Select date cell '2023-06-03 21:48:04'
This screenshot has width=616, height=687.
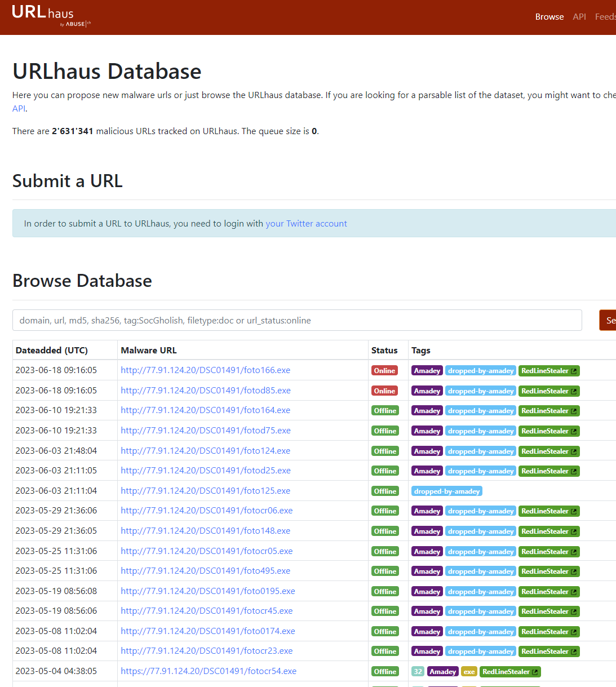pos(56,451)
